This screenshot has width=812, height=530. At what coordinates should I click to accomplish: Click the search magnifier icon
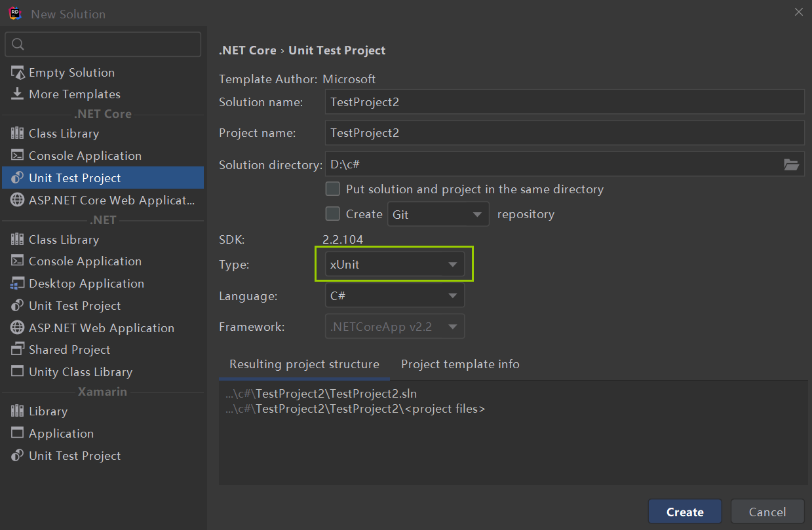point(18,45)
